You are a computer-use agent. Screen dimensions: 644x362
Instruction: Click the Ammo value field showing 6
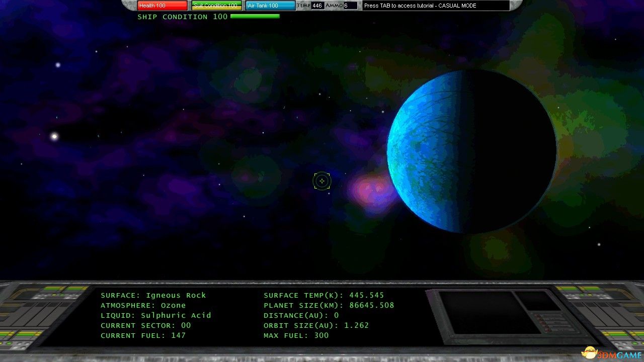350,6
